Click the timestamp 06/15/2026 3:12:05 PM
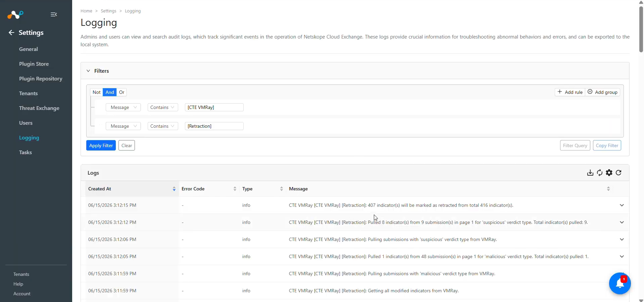This screenshot has height=302, width=644. click(112, 256)
